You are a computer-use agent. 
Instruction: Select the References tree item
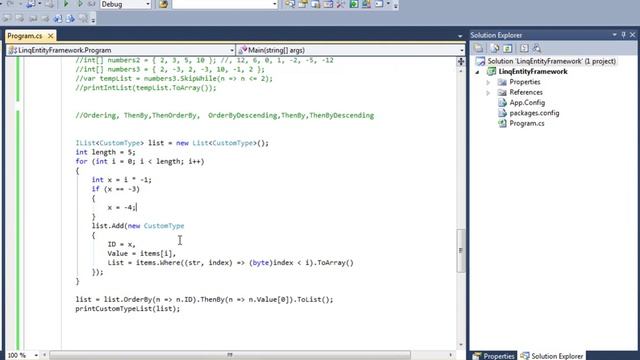526,92
